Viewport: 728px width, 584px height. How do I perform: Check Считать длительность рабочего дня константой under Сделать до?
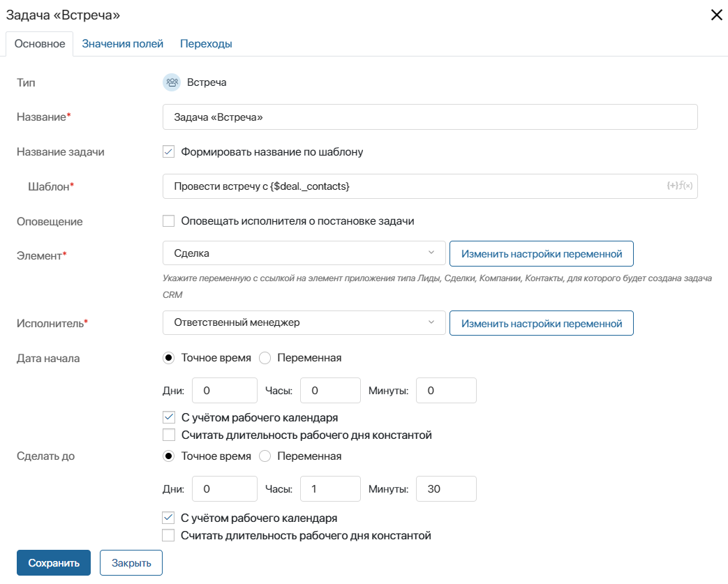coord(168,535)
